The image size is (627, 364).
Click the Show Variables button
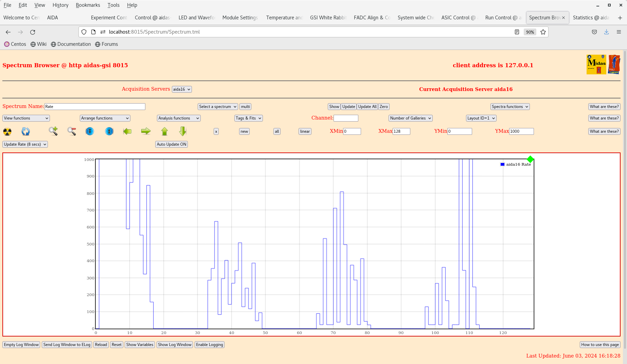pos(140,345)
